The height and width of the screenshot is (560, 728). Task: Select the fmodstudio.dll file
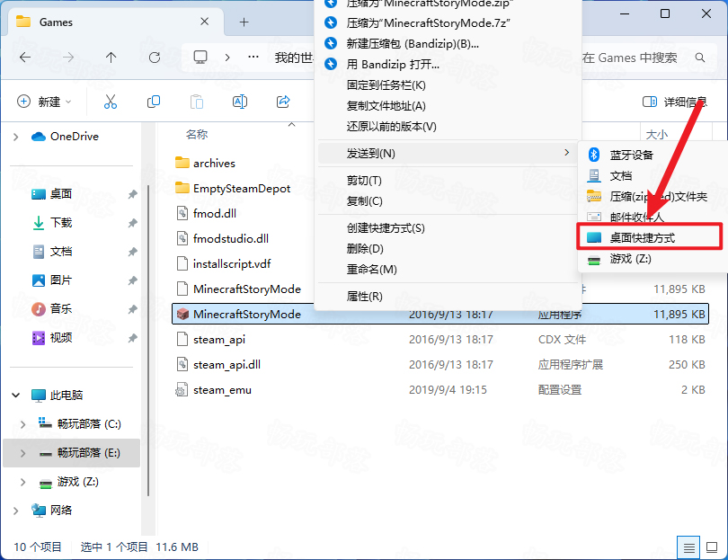[x=231, y=239]
